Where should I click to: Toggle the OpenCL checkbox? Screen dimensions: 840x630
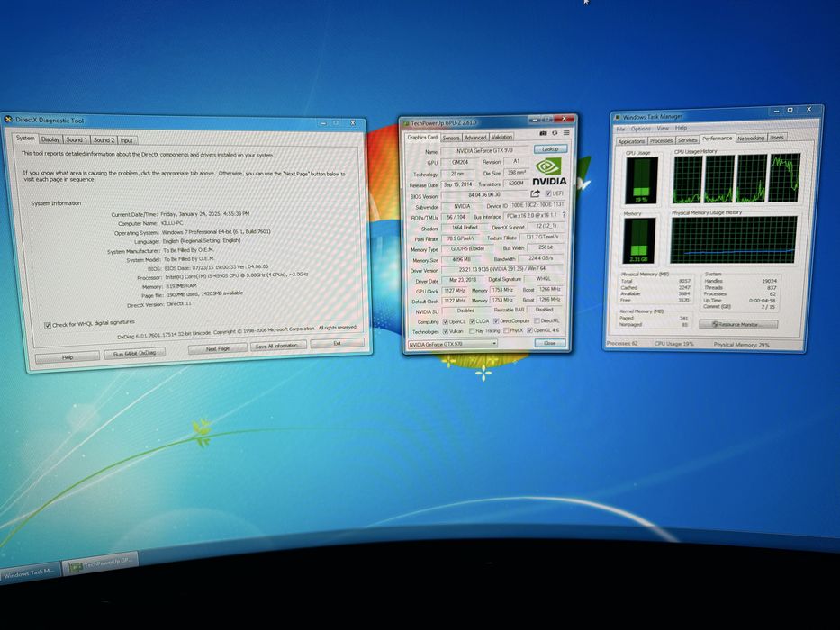tap(445, 322)
